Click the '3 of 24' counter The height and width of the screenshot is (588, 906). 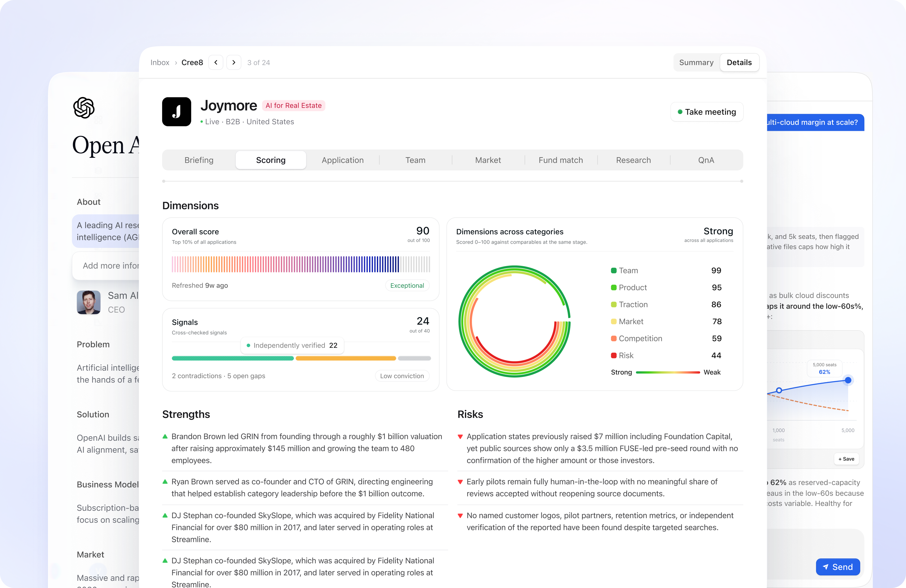point(259,62)
